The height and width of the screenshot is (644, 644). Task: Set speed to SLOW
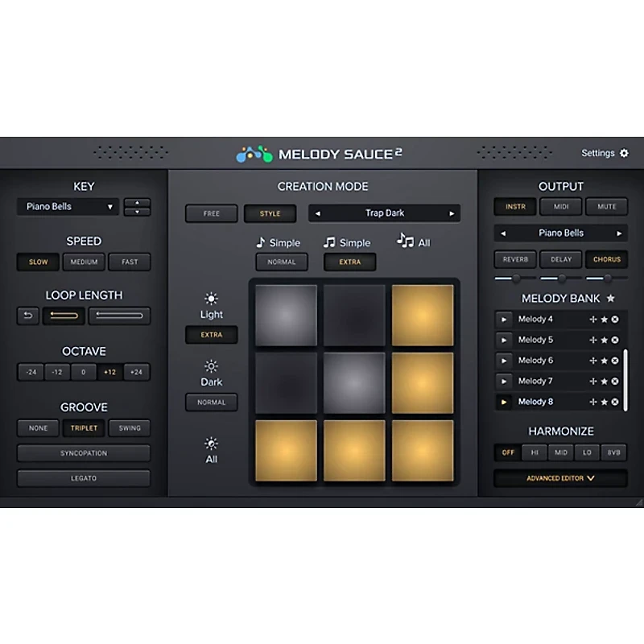(x=38, y=262)
